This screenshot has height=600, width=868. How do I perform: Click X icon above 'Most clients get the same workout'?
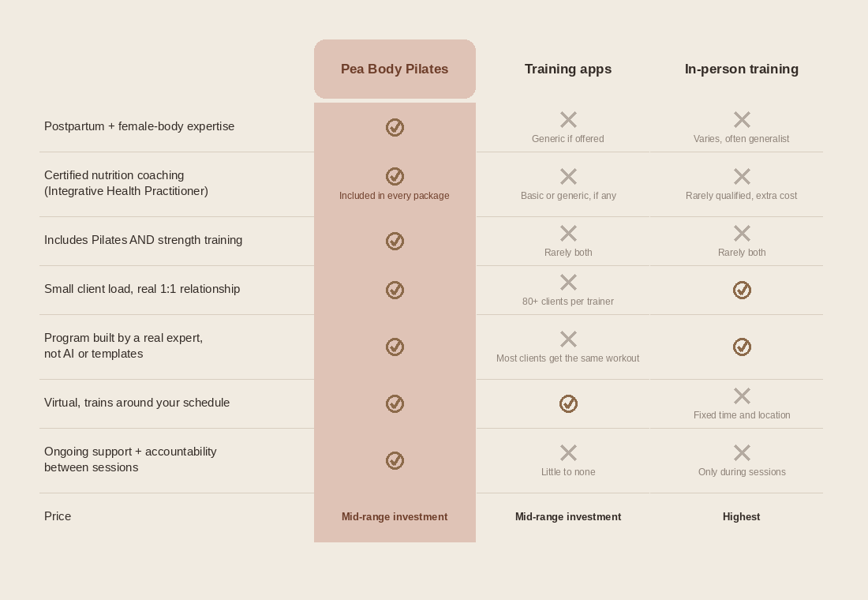click(x=568, y=339)
